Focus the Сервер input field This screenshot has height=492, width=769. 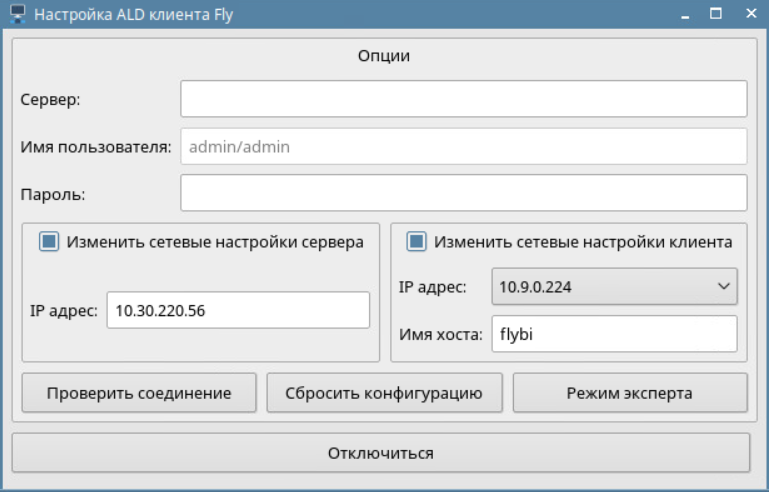(x=463, y=99)
